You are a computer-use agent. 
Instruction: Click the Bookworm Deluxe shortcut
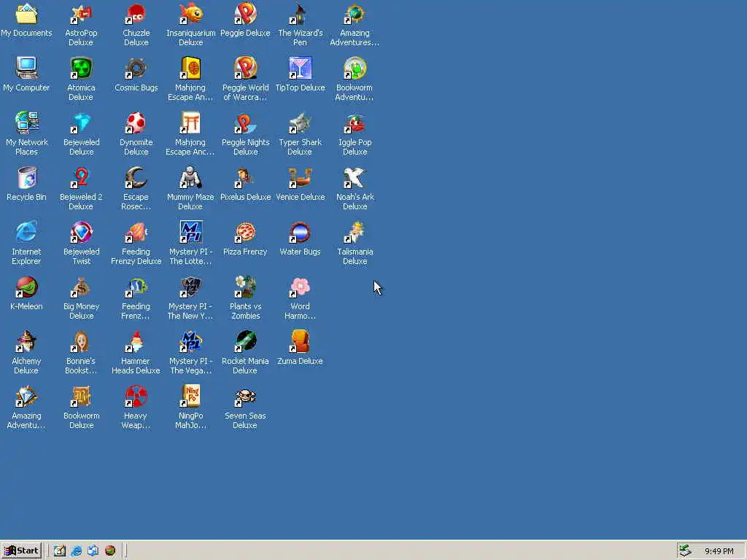coord(81,397)
